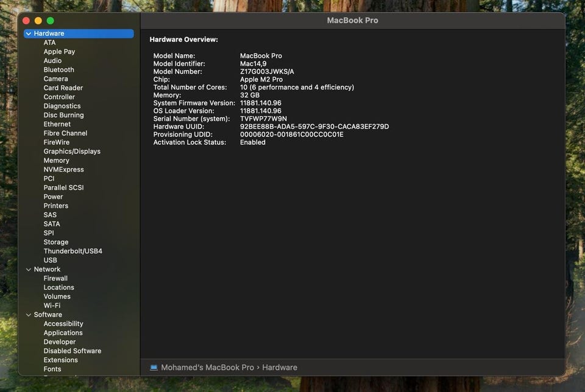
Task: Select Bluetooth in the sidebar
Action: 58,70
